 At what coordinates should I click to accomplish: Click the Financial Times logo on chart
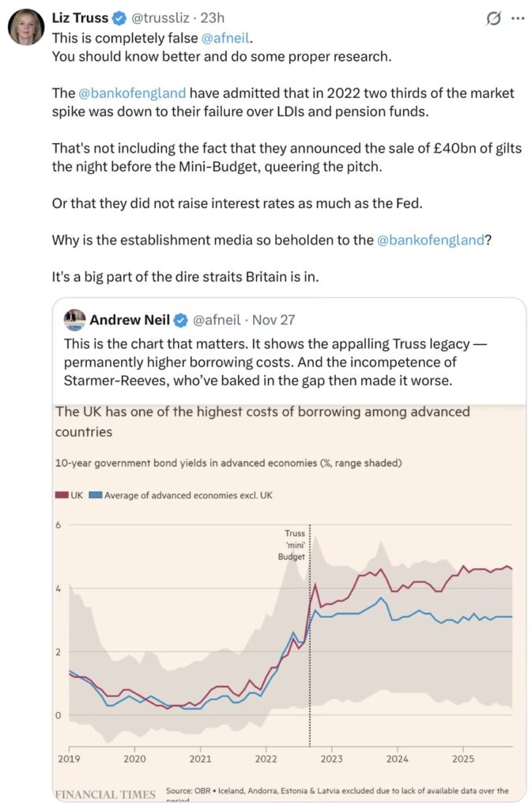pyautogui.click(x=105, y=793)
